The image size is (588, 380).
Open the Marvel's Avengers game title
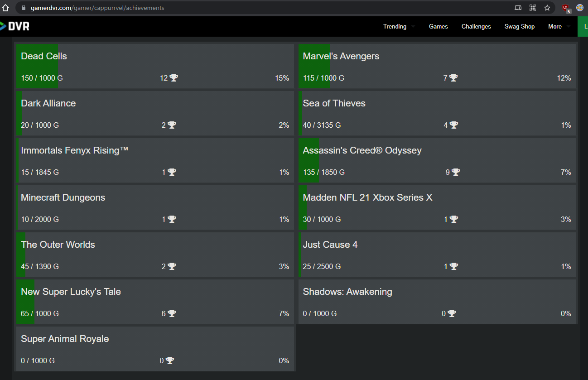[341, 56]
